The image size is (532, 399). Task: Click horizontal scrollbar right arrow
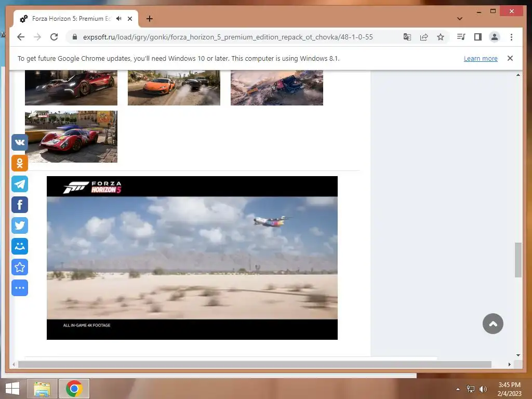click(x=509, y=364)
